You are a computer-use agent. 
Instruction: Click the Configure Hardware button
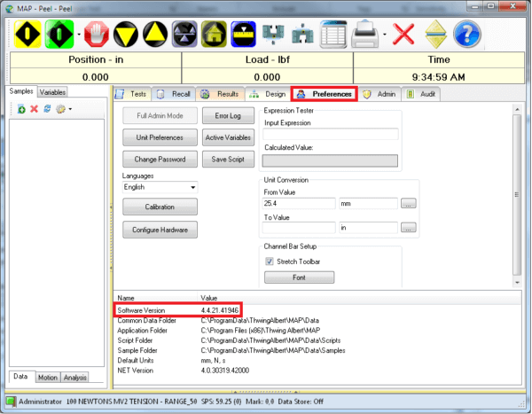click(160, 230)
